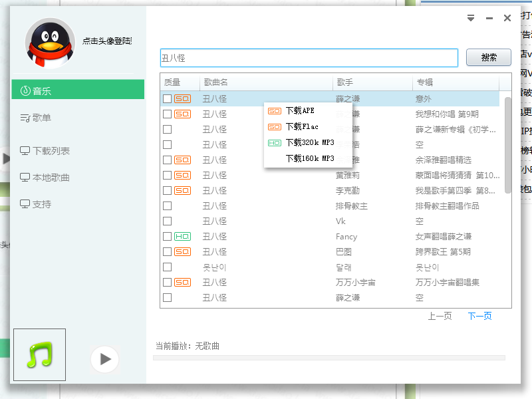The height and width of the screenshot is (399, 532).
Task: Choose 下载160k MP3 option
Action: (308, 158)
